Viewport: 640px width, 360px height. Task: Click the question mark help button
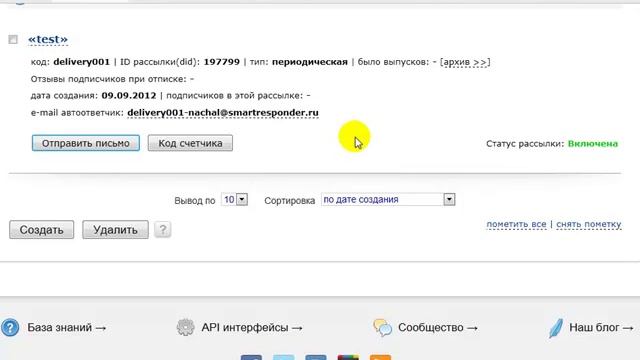click(x=162, y=230)
